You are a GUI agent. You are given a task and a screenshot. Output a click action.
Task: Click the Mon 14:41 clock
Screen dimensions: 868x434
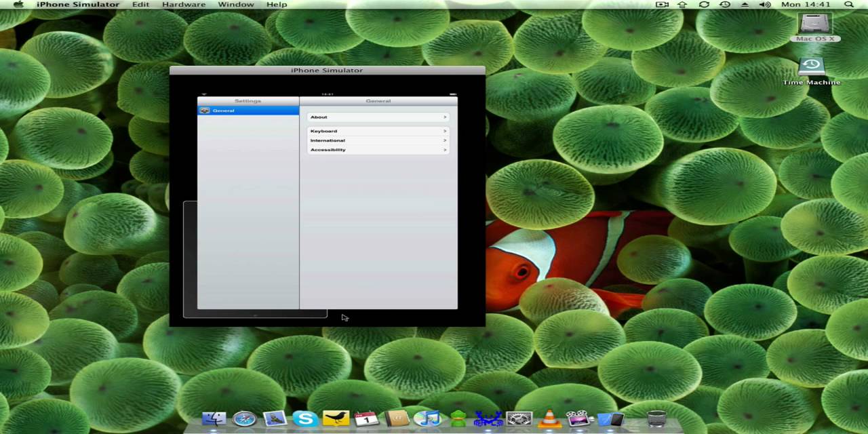click(806, 4)
